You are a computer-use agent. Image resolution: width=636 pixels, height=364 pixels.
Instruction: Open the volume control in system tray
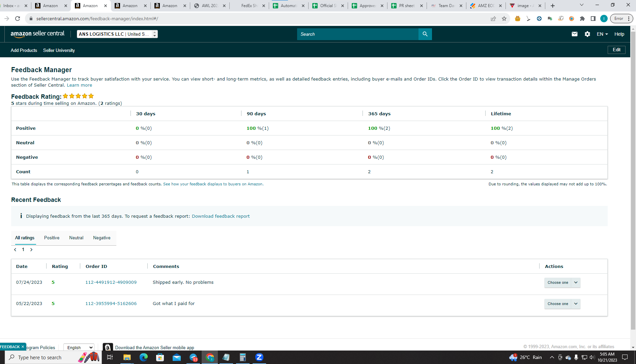592,357
